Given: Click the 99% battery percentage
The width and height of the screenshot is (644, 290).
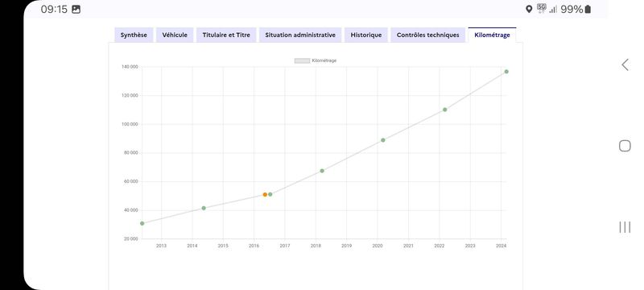Looking at the screenshot, I should pos(572,9).
